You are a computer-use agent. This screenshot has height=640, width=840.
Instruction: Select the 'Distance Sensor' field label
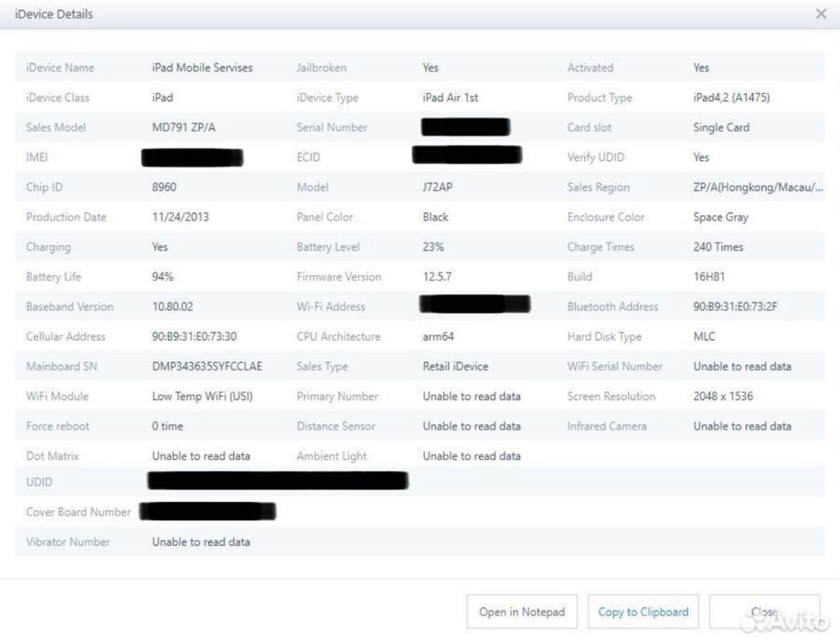coord(335,426)
